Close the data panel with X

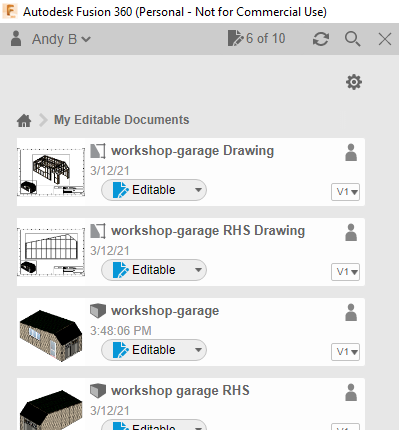tap(385, 39)
